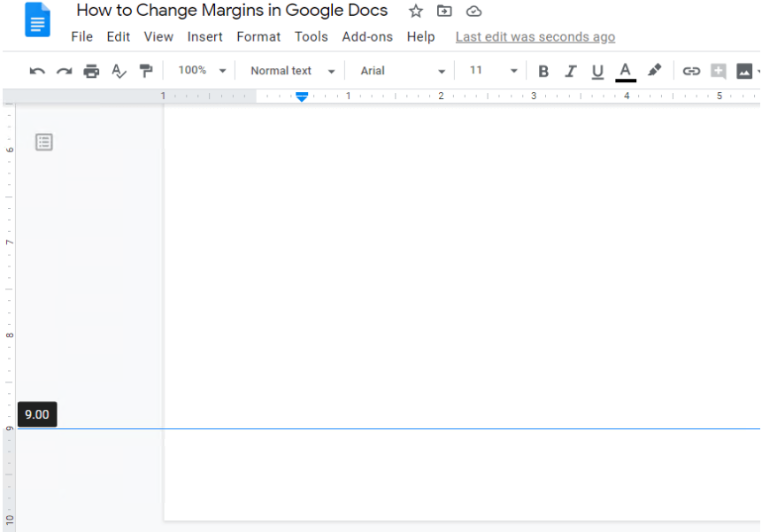Click the Redo arrow icon
Image resolution: width=762 pixels, height=532 pixels.
click(x=64, y=71)
